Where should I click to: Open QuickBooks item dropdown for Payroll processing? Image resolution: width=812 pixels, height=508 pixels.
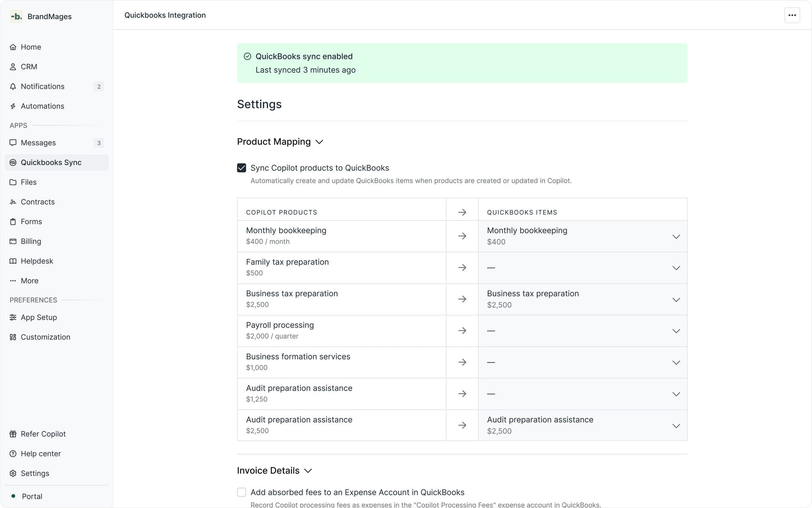[x=676, y=331]
